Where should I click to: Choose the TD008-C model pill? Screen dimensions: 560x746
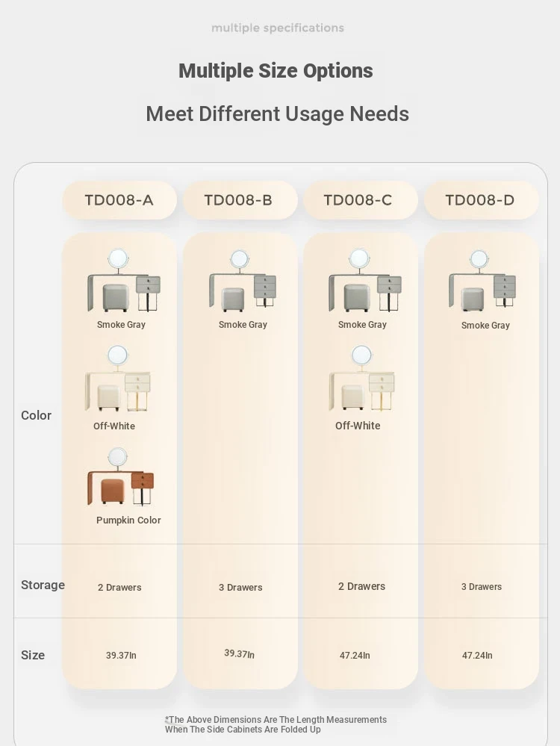click(361, 200)
